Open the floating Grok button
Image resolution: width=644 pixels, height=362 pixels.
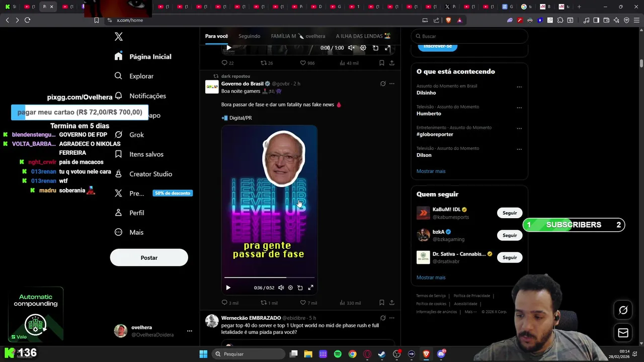pos(623,310)
